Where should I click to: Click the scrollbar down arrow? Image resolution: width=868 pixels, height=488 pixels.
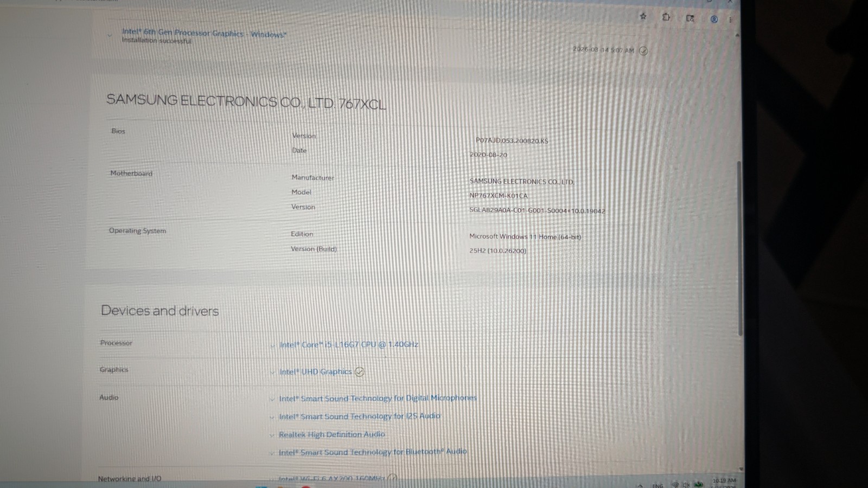[741, 469]
